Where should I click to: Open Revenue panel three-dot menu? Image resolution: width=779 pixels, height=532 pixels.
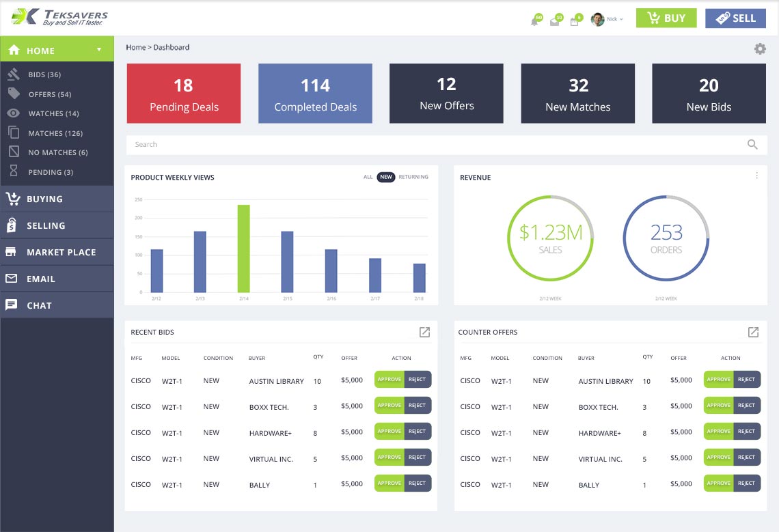756,176
